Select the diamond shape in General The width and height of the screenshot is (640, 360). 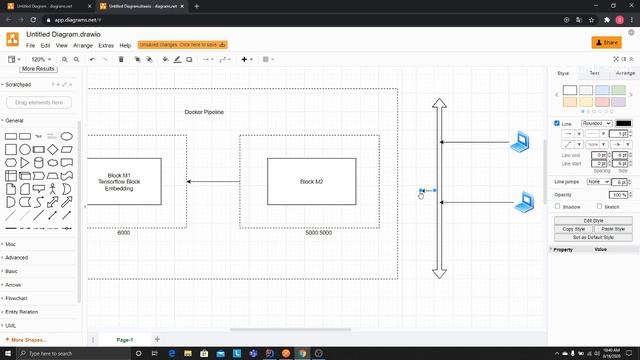[x=53, y=149]
